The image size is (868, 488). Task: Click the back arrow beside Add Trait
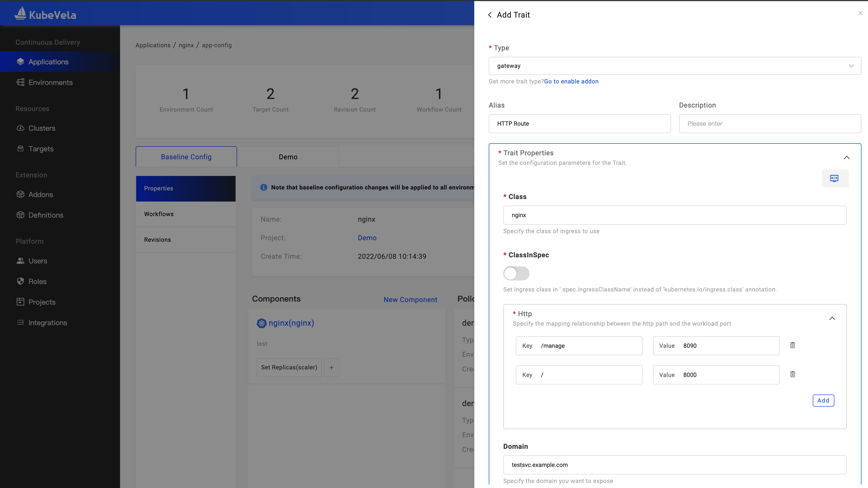tap(490, 15)
